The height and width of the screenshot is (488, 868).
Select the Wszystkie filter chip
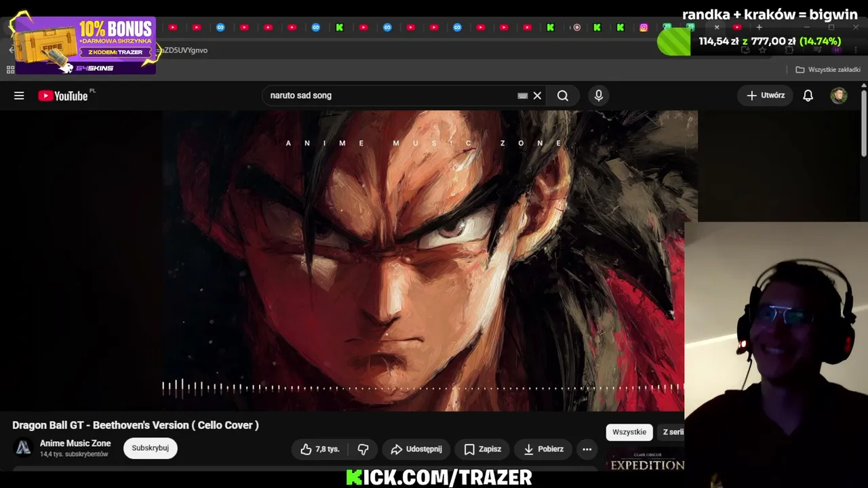[629, 432]
